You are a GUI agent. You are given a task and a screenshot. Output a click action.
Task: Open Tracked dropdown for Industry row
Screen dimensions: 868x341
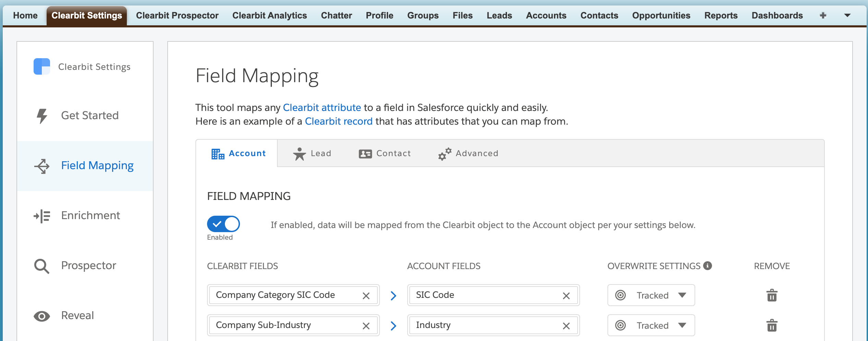click(651, 325)
